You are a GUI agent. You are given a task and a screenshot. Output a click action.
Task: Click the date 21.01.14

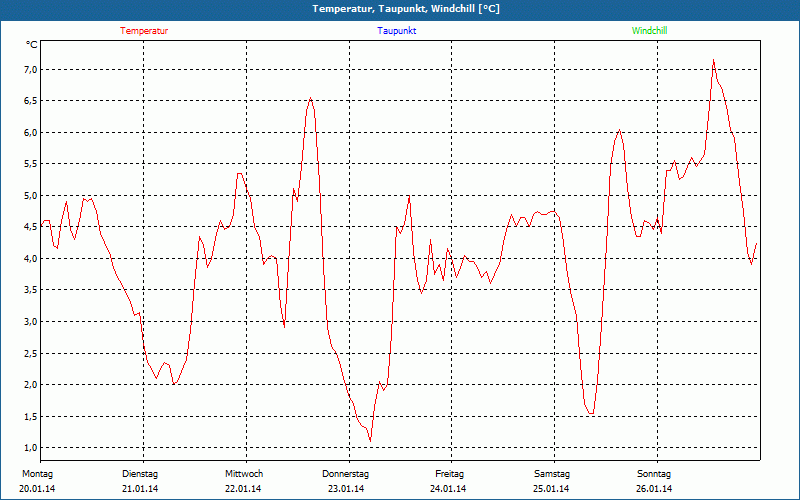click(x=140, y=489)
